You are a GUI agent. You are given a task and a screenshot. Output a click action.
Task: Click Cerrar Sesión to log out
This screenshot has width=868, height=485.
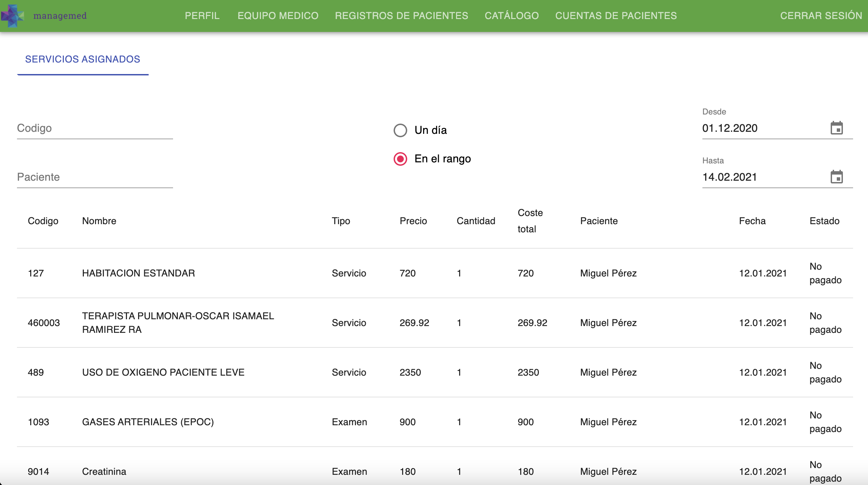pos(821,16)
